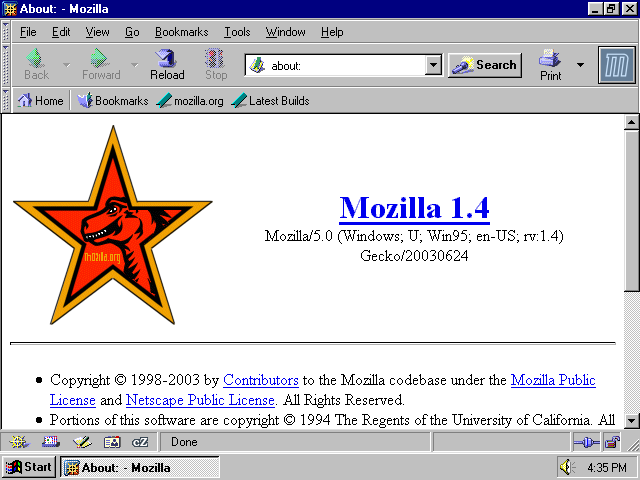Open the Go menu
Viewport: 640px width, 480px height.
(x=132, y=32)
